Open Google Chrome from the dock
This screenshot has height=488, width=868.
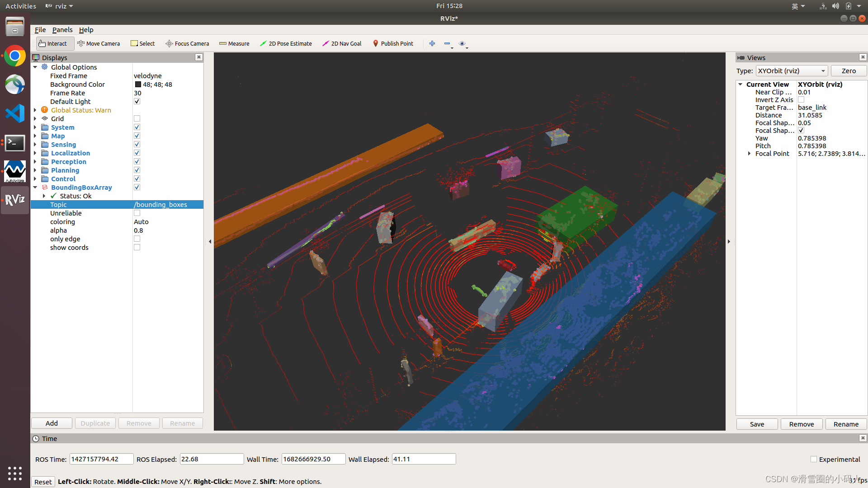pos(15,56)
